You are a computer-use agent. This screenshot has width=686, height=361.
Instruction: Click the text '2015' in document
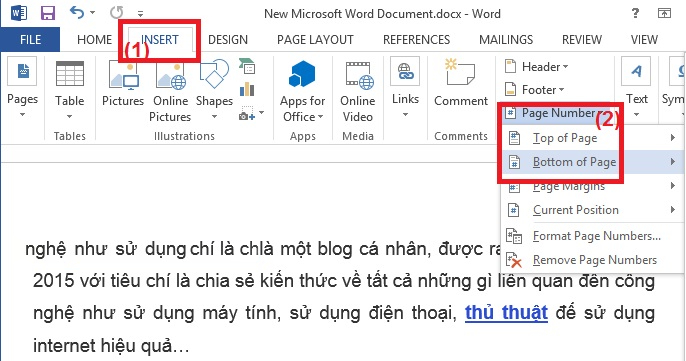point(54,281)
